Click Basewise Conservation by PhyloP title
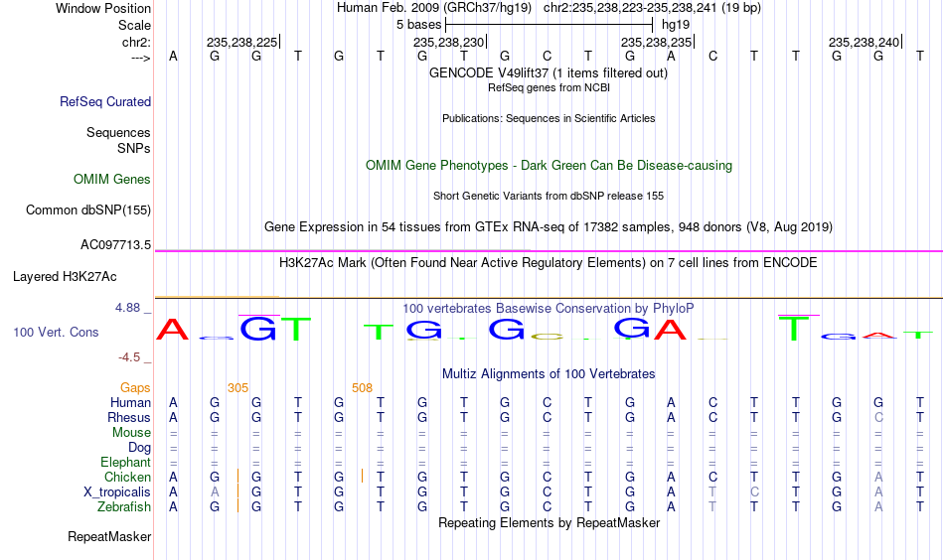Screen dimensions: 944x560 tap(549, 309)
